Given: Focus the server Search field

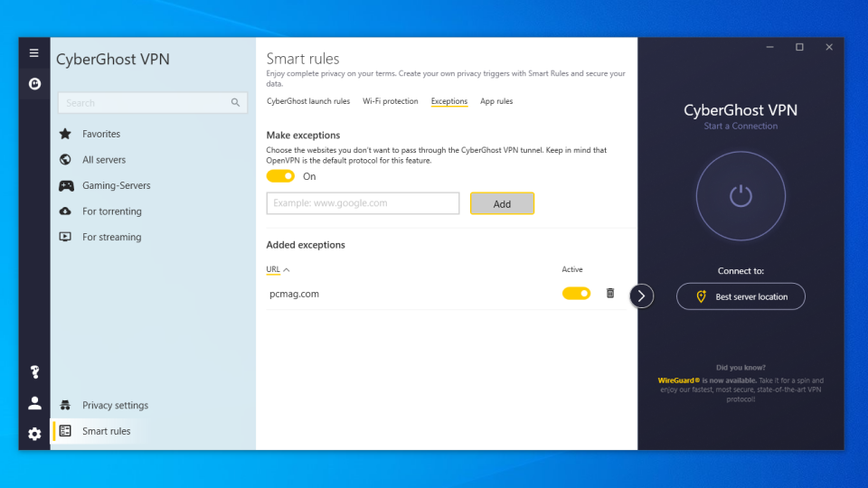Looking at the screenshot, I should [153, 103].
